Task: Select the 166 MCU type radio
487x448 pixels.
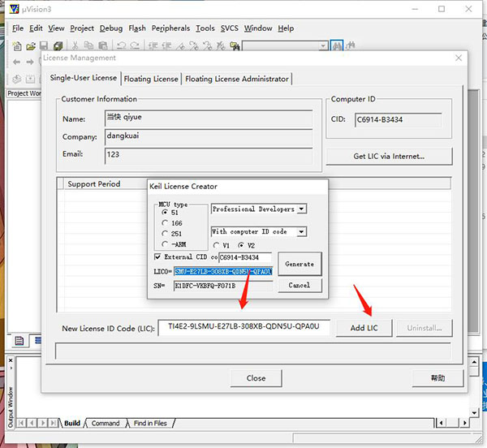Action: [165, 223]
